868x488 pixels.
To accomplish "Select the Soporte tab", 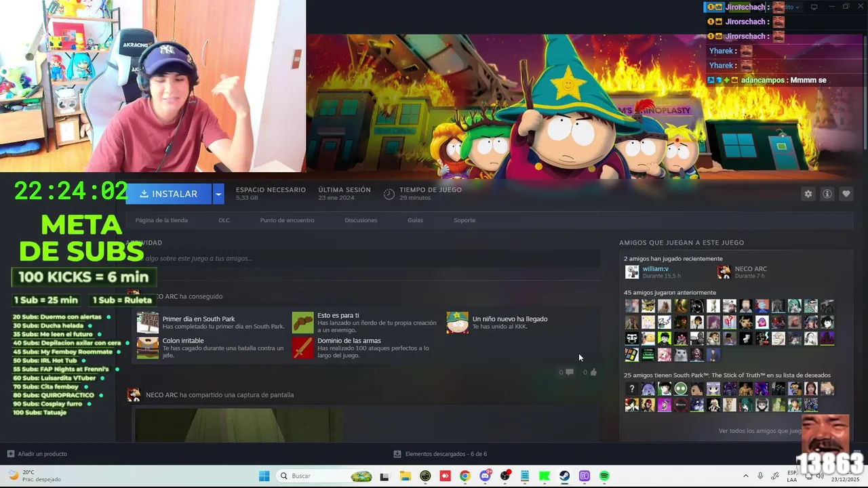I will coord(465,220).
